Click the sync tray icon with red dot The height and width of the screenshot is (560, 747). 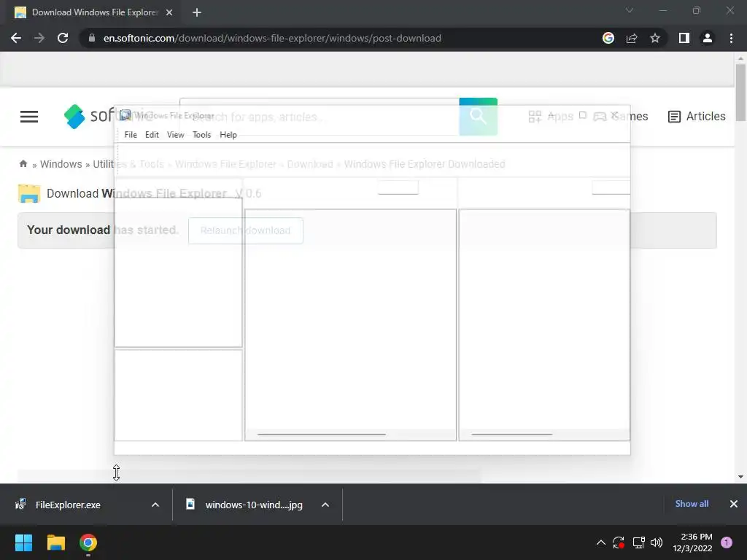tap(619, 542)
